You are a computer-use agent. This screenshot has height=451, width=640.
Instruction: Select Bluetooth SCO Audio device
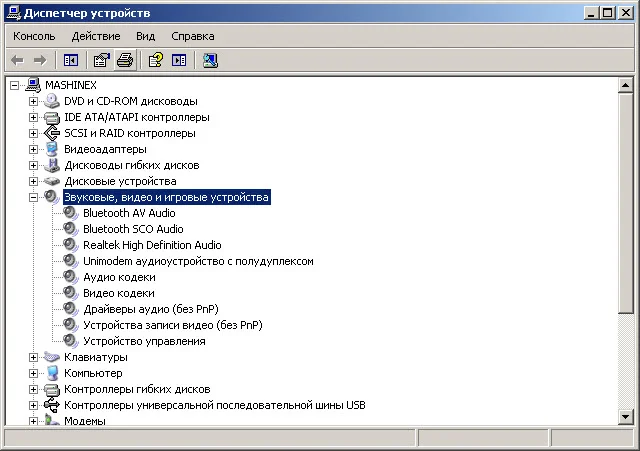click(x=133, y=229)
